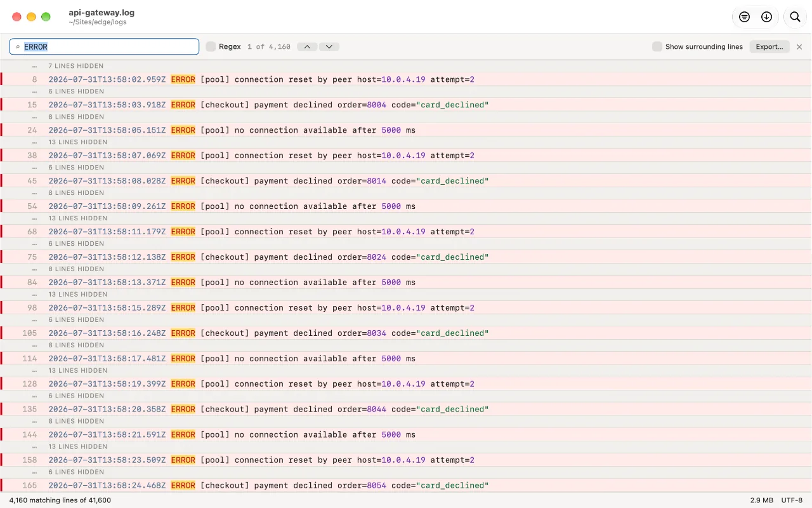Select log line 8 connection reset
Viewport: 812px width, 508px height.
(406, 79)
